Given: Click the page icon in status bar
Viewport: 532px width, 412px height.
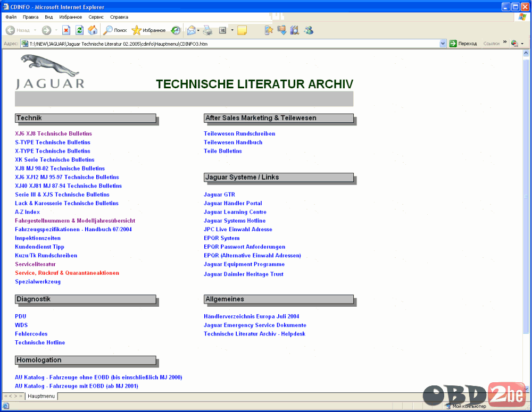Looking at the screenshot, I should [x=6, y=406].
